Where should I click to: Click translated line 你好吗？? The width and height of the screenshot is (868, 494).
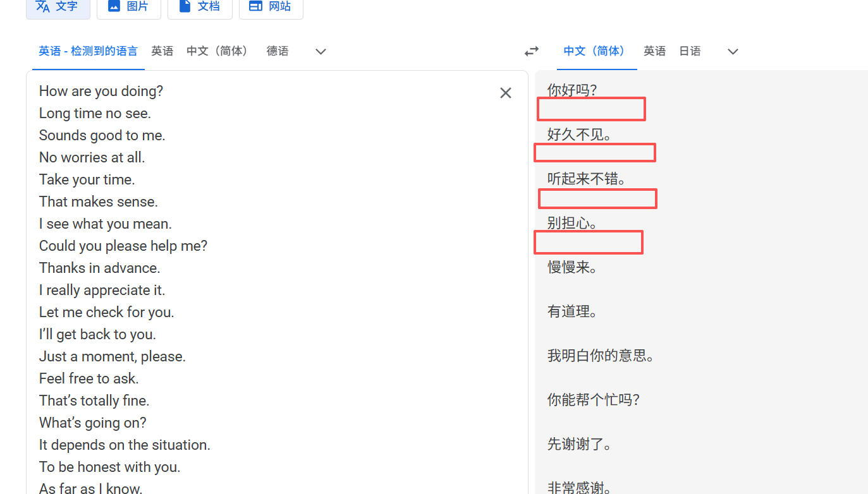pyautogui.click(x=572, y=90)
